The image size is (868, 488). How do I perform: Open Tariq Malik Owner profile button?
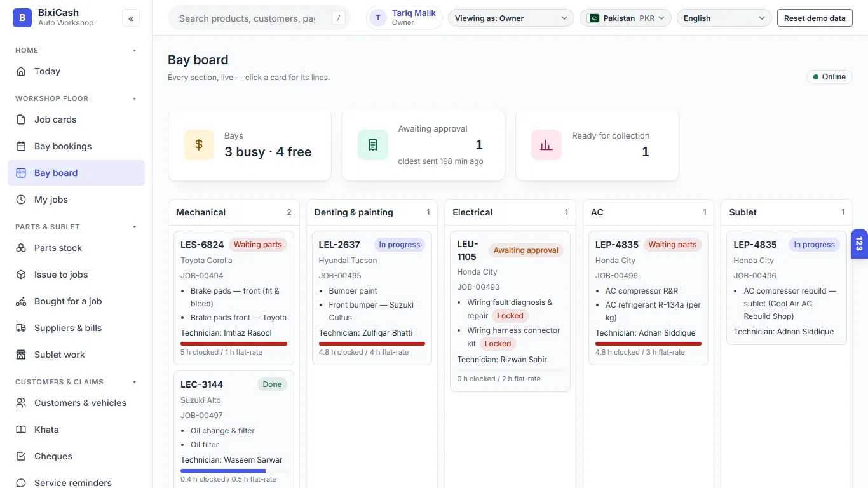coord(404,18)
